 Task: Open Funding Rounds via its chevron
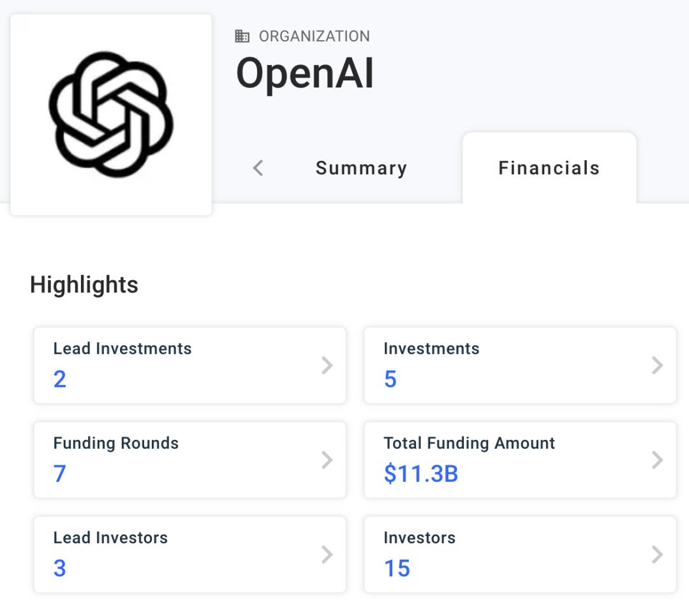(327, 460)
